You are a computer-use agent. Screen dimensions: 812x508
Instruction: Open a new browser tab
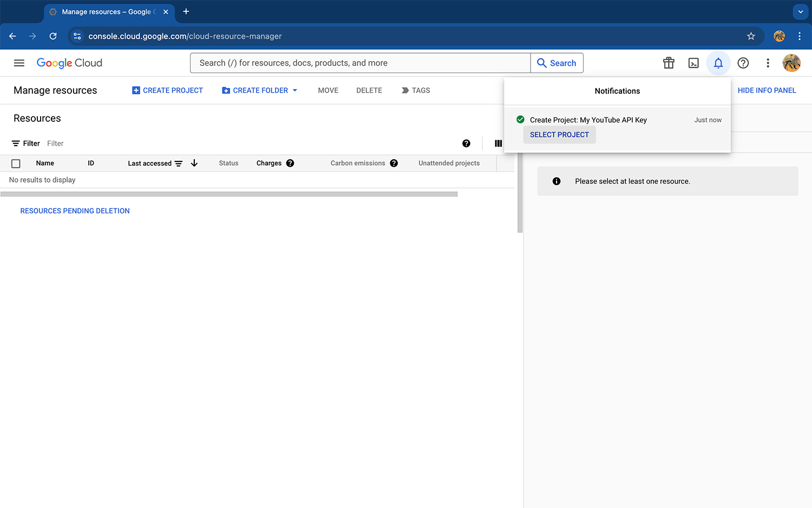click(x=186, y=11)
